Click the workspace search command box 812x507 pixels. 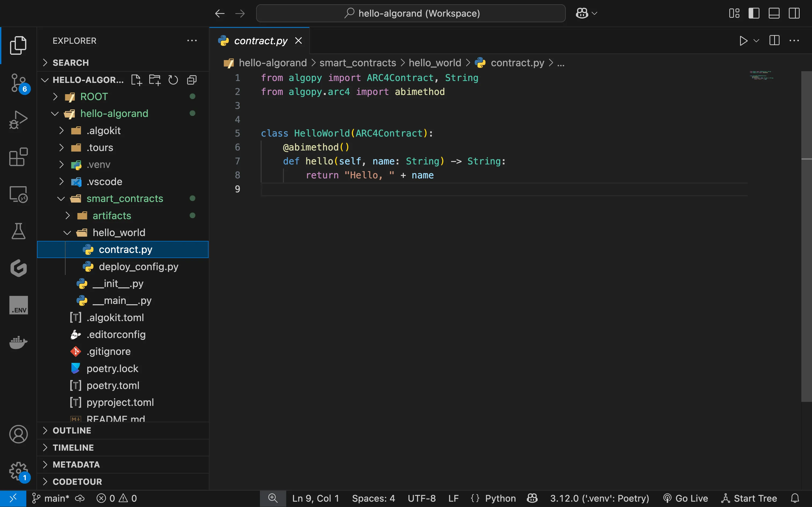(x=411, y=13)
